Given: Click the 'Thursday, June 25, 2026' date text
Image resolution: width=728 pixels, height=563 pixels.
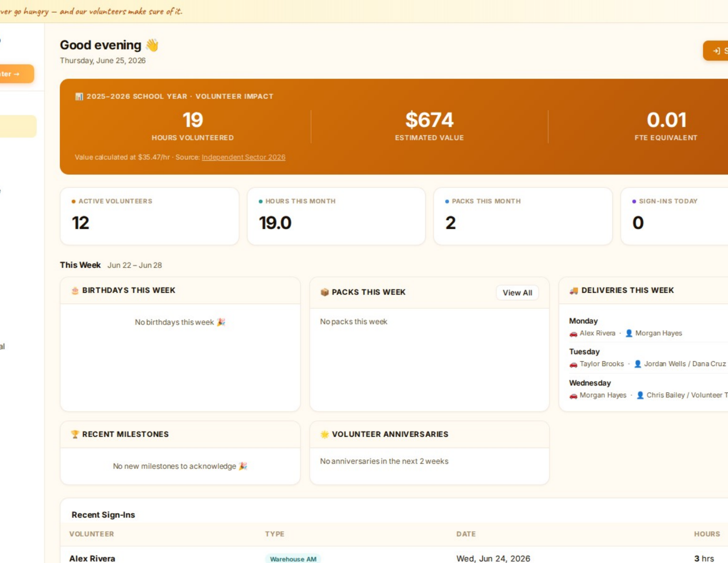Looking at the screenshot, I should (x=103, y=60).
